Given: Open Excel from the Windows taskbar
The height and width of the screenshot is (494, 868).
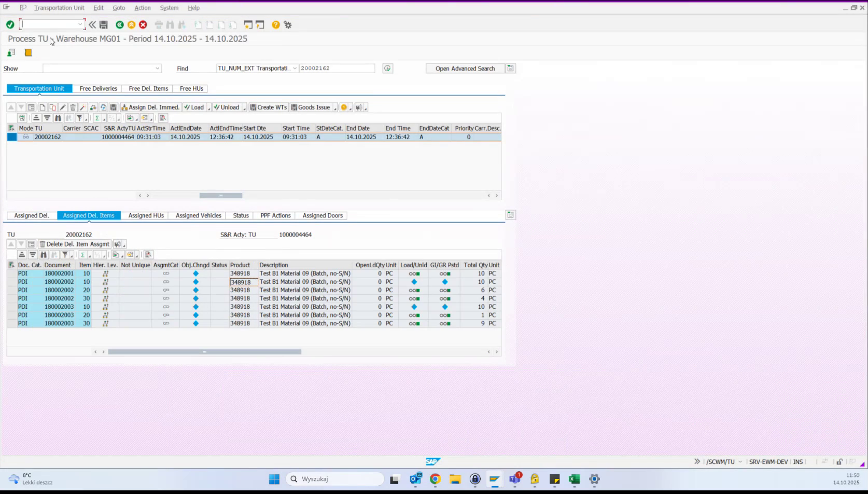Looking at the screenshot, I should (574, 479).
